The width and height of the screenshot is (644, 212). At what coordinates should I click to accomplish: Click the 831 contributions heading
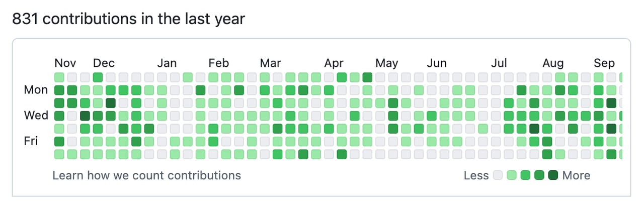128,20
